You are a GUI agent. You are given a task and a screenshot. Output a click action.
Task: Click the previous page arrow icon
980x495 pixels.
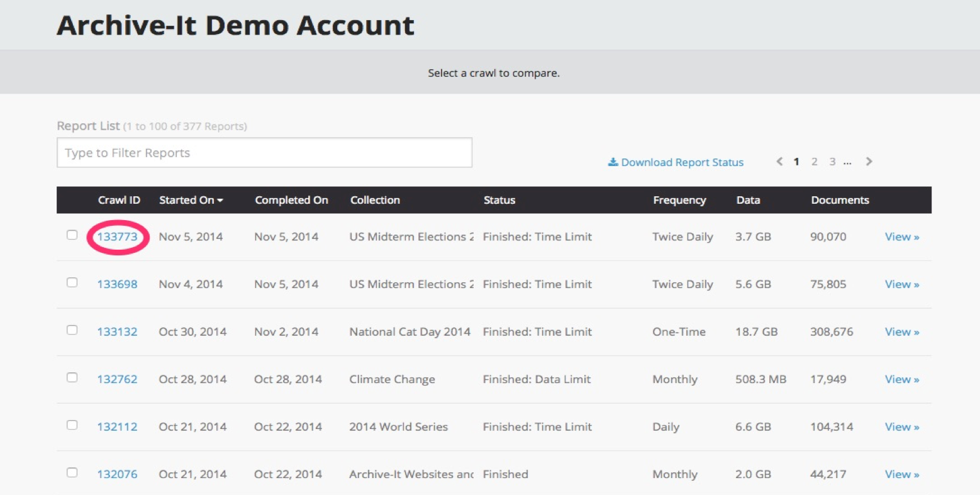click(779, 162)
